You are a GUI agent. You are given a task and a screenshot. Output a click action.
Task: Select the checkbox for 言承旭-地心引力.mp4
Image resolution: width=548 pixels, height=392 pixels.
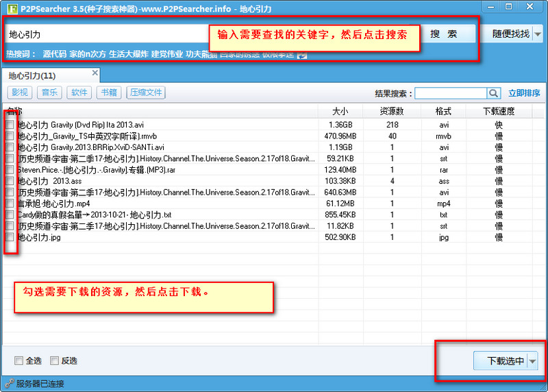click(x=10, y=203)
